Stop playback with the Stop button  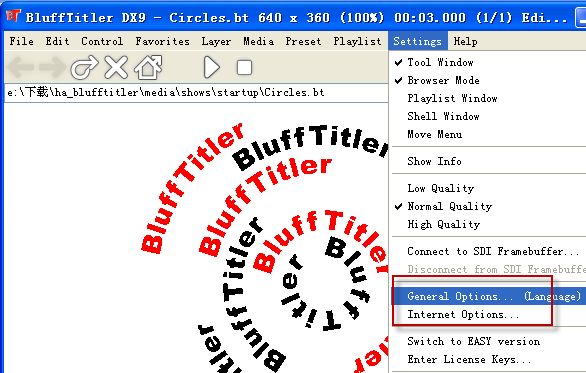click(244, 68)
